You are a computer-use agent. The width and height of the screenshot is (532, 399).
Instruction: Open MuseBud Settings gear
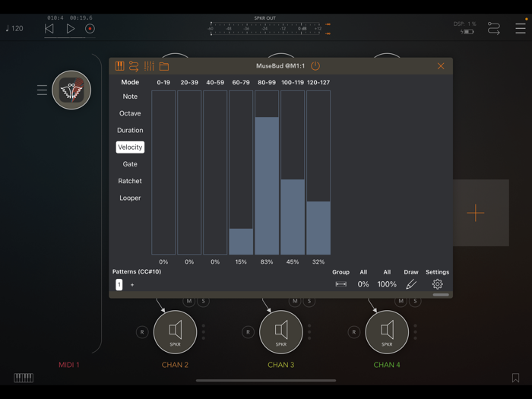tap(437, 284)
